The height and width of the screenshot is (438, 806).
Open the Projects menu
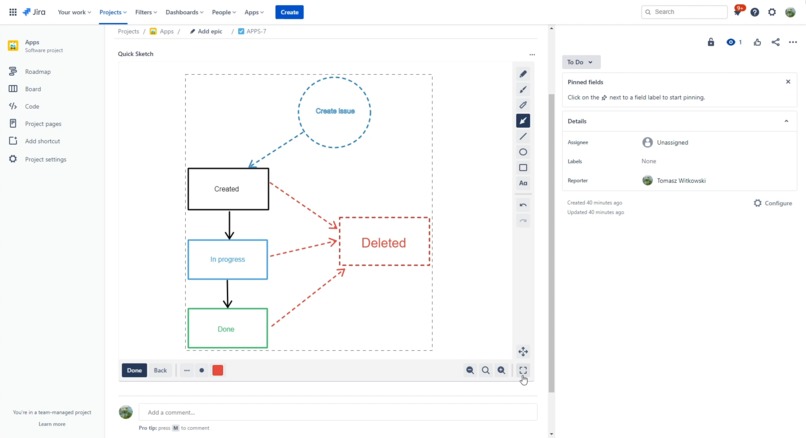pos(113,12)
